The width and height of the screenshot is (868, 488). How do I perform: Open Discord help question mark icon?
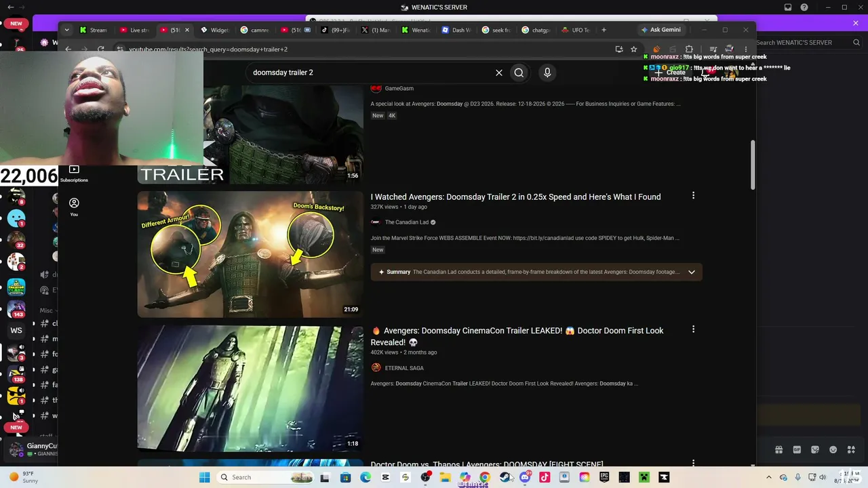point(804,7)
